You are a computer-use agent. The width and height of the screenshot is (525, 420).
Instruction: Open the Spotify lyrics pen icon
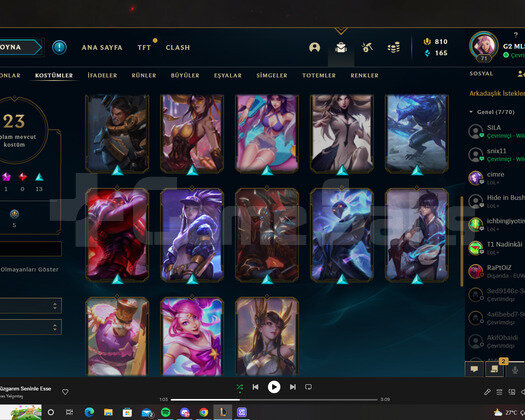(487, 392)
